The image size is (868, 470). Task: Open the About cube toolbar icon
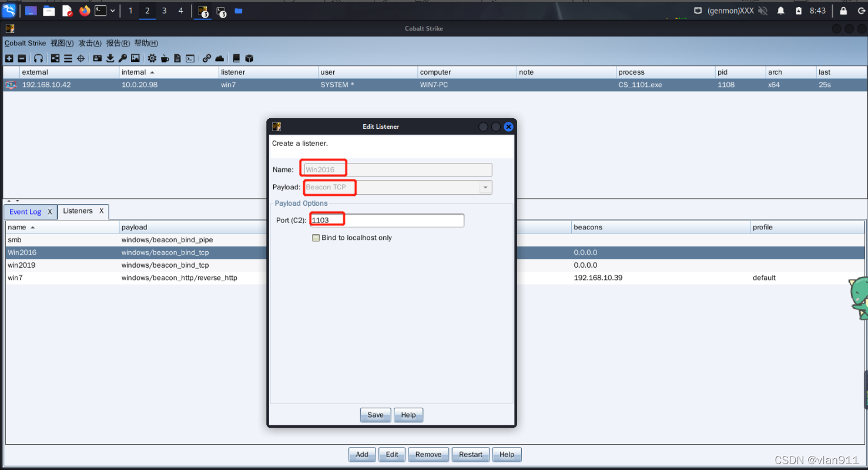coord(249,58)
